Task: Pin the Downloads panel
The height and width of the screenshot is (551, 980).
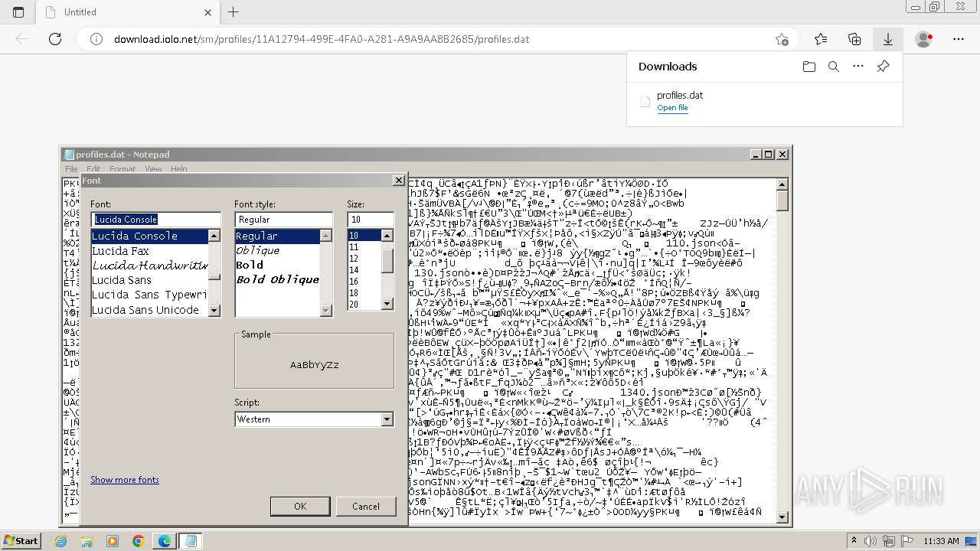Action: pos(883,67)
